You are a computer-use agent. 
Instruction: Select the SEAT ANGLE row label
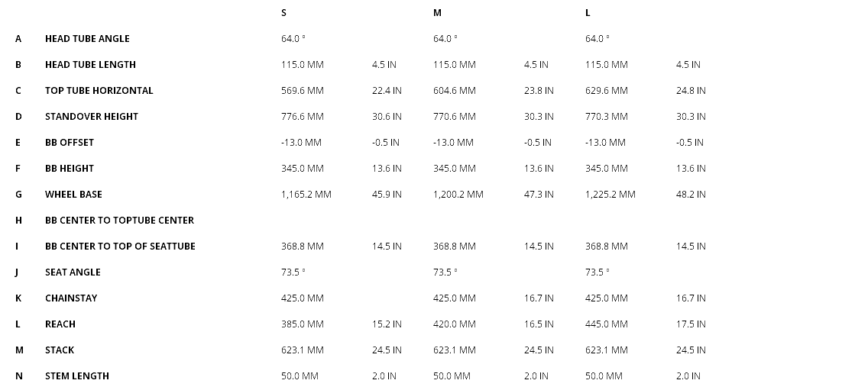[73, 272]
